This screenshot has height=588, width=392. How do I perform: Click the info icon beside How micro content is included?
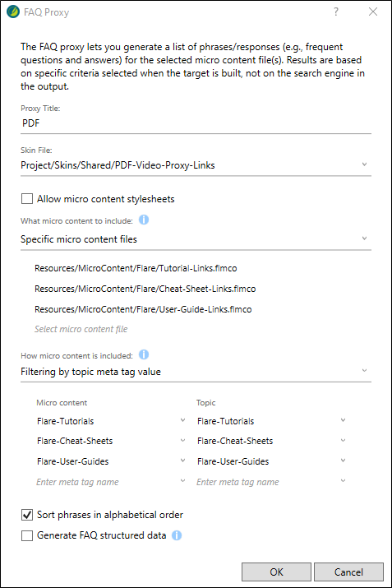tap(144, 354)
